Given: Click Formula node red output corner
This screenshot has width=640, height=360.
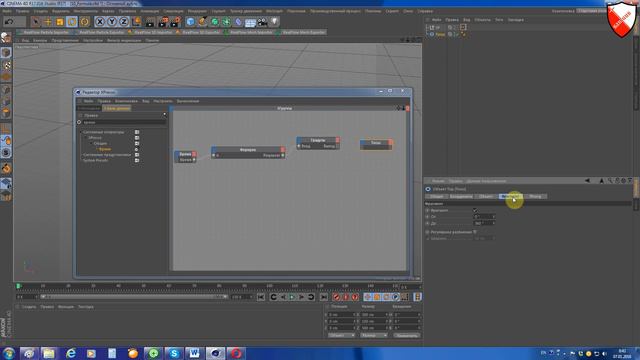Looking at the screenshot, I should (x=282, y=150).
